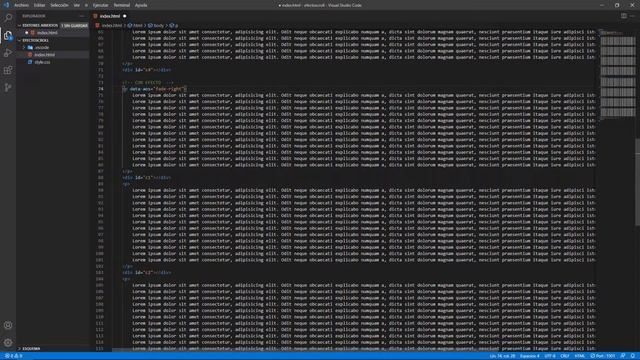The width and height of the screenshot is (640, 360).
Task: Click the Port 5501 Live Server status item
Action: (602, 356)
